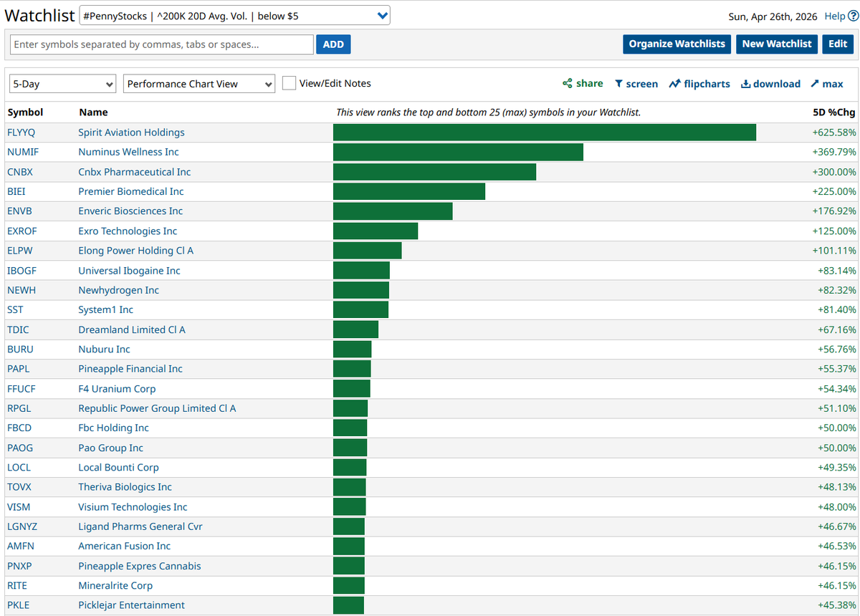Open the RPGL symbol link
Image resolution: width=860 pixels, height=616 pixels.
coord(19,408)
